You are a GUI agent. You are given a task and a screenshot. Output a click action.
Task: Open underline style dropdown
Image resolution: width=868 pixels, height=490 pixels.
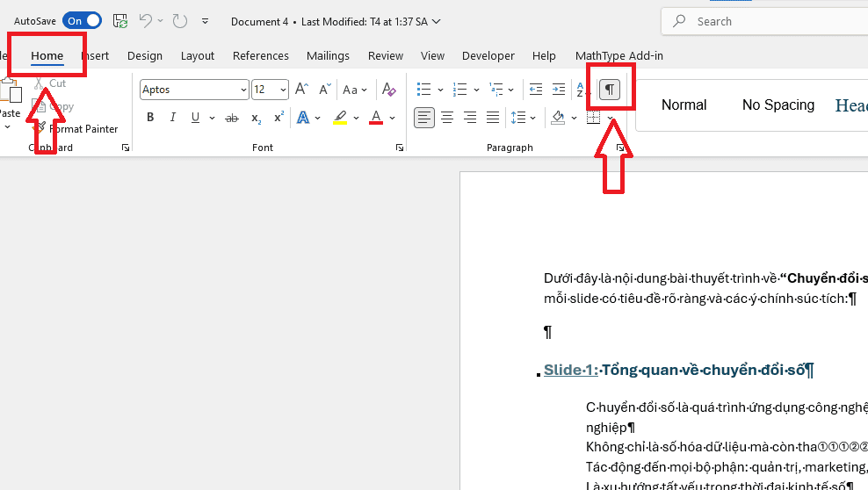point(212,118)
